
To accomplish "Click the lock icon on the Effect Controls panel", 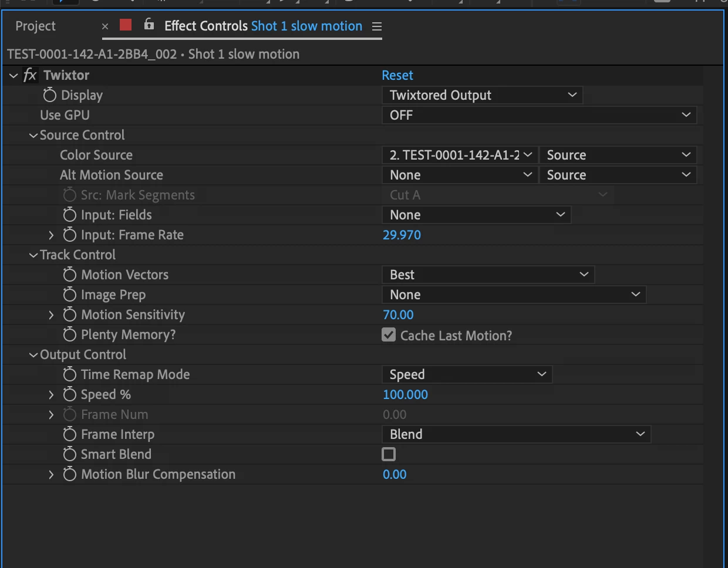I will pyautogui.click(x=149, y=24).
